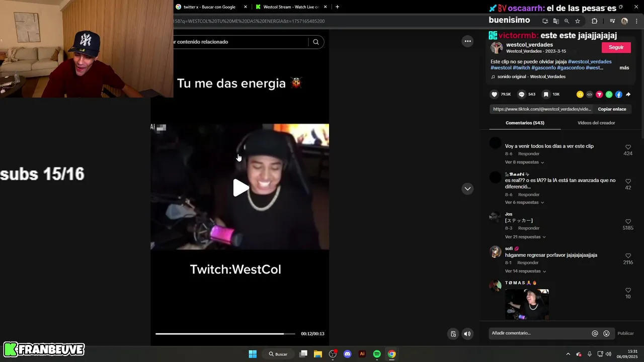
Task: Insert a mention with the @ icon
Action: point(595,333)
